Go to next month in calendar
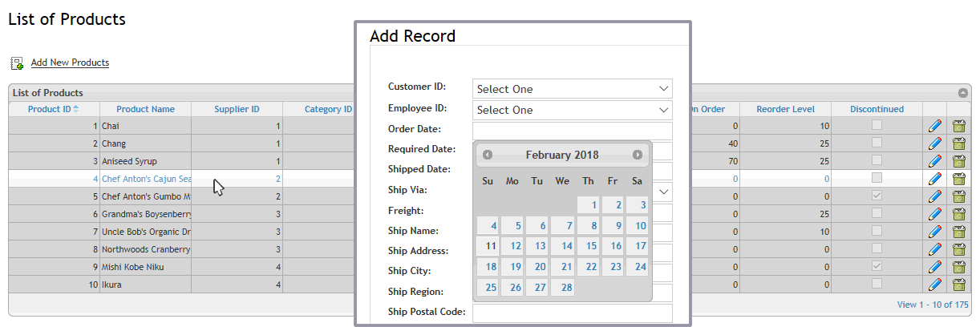The width and height of the screenshot is (980, 327). tap(638, 155)
